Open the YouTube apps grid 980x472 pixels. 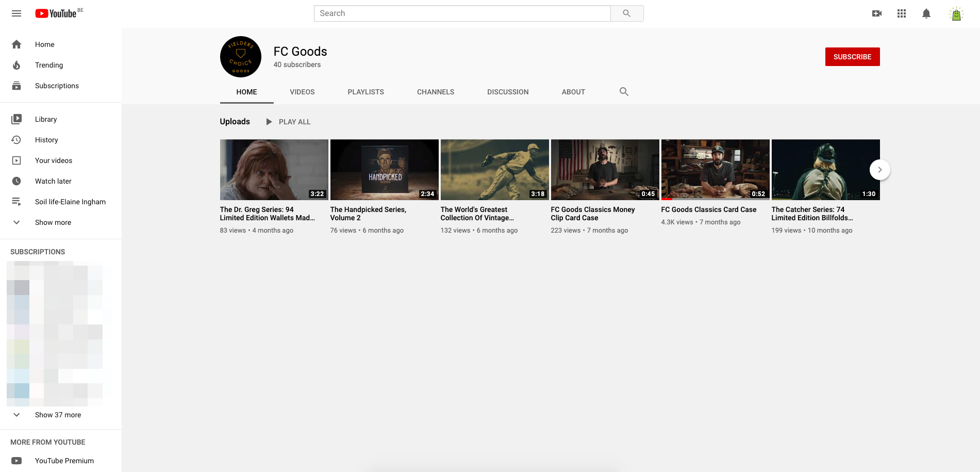pos(902,13)
